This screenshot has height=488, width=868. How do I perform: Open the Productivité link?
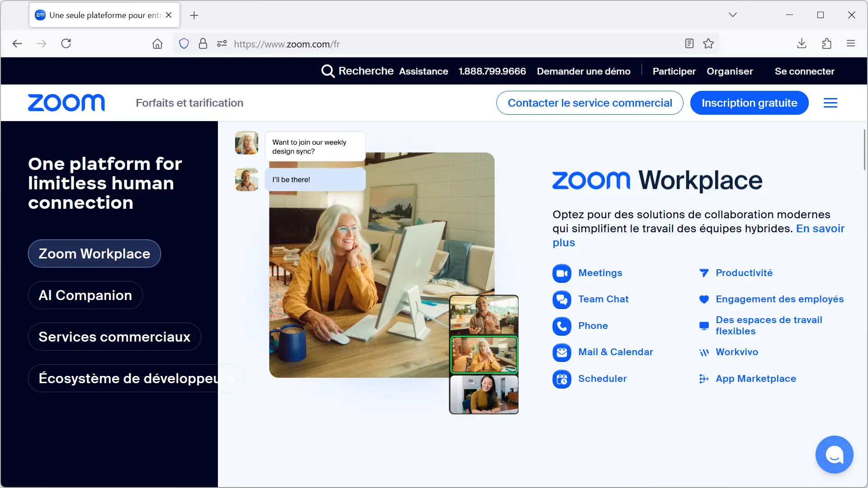coord(744,273)
